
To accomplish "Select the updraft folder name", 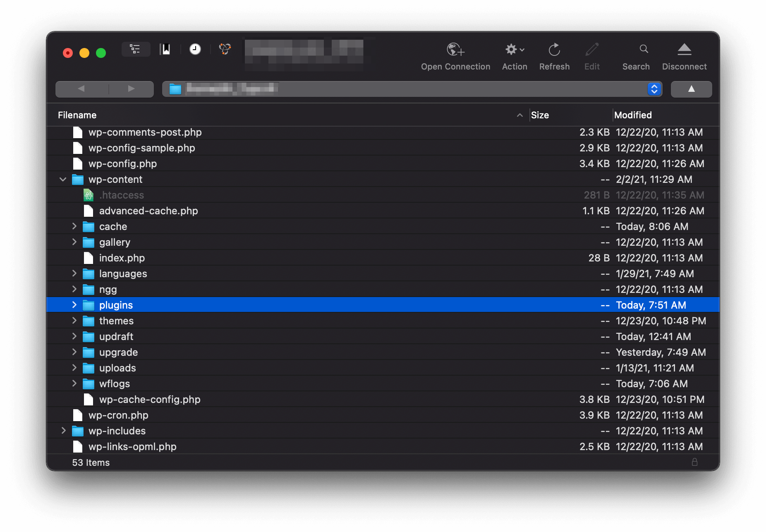I will coord(116,336).
